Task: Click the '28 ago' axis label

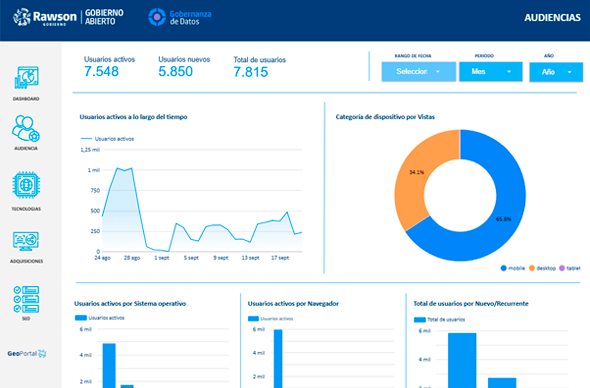Action: [132, 258]
